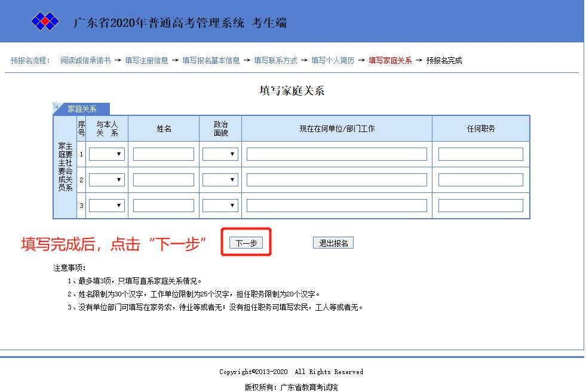Click the 退出报名 button
586x392 pixels.
pos(333,243)
